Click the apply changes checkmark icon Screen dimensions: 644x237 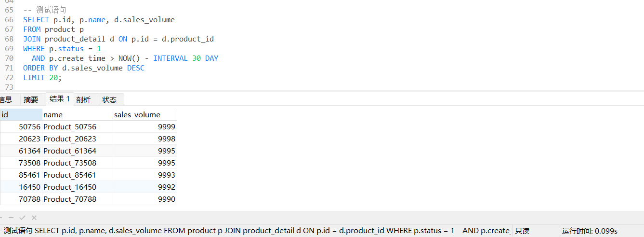point(22,218)
